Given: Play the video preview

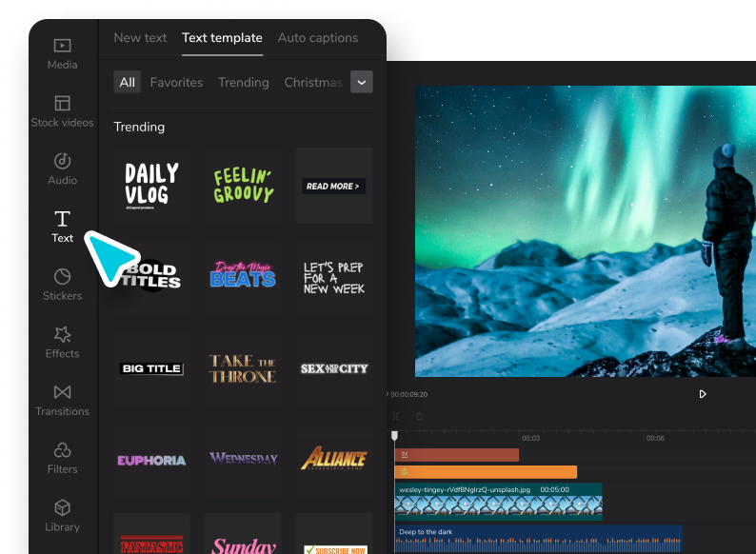Looking at the screenshot, I should pos(703,394).
